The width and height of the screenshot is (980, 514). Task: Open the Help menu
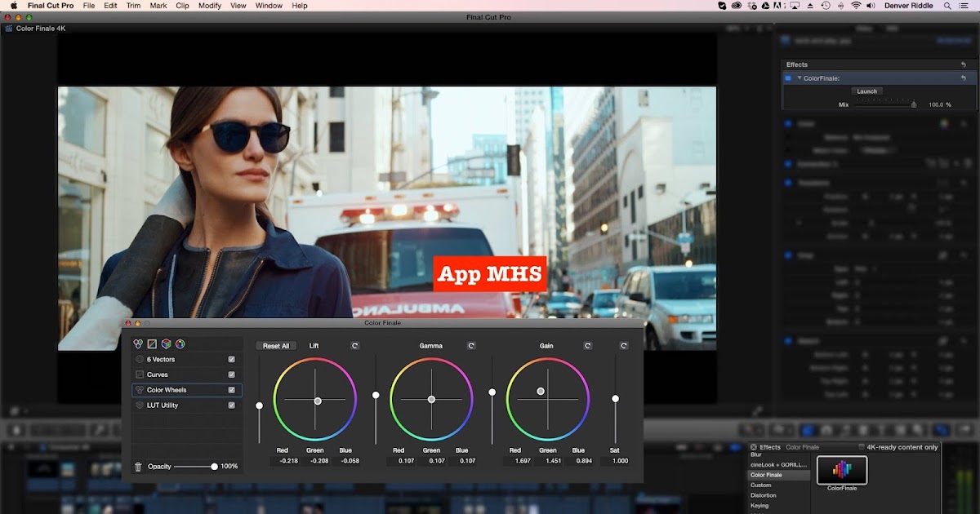[x=300, y=6]
